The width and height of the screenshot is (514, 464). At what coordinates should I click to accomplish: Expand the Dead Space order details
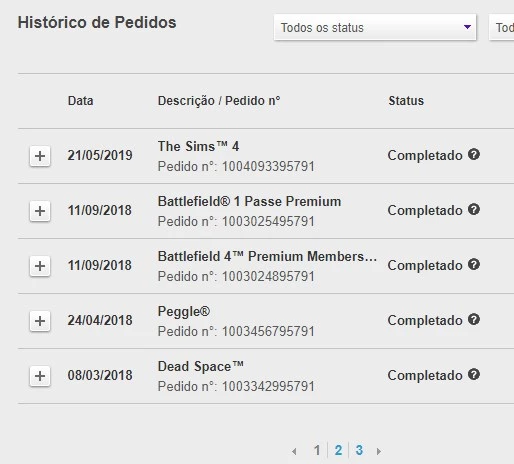(x=40, y=376)
